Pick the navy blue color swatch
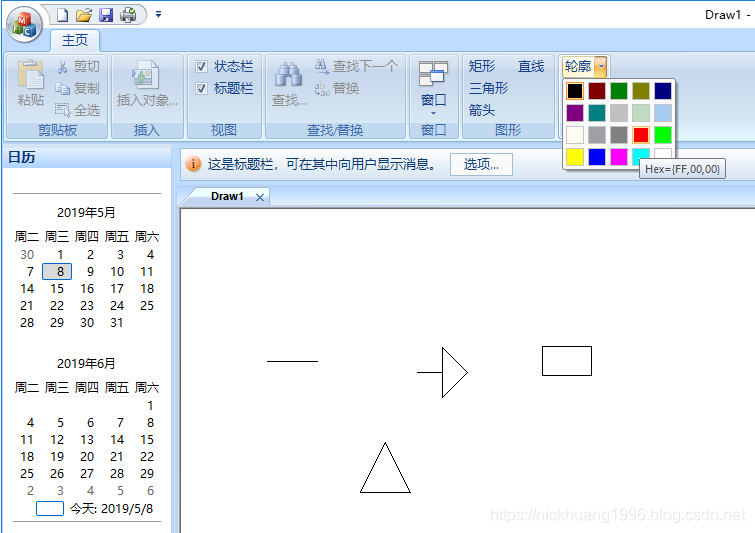The width and height of the screenshot is (755, 533). click(x=663, y=91)
